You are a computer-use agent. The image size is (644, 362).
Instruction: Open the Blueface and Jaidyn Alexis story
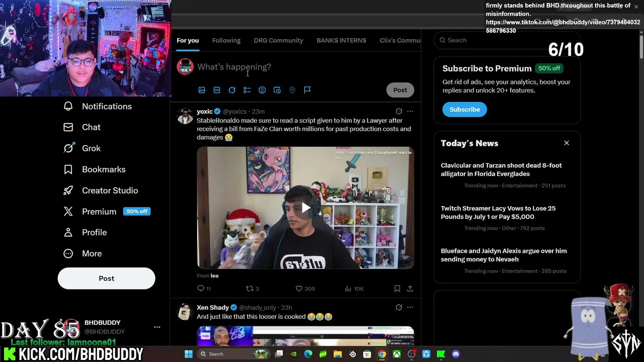coord(507,260)
